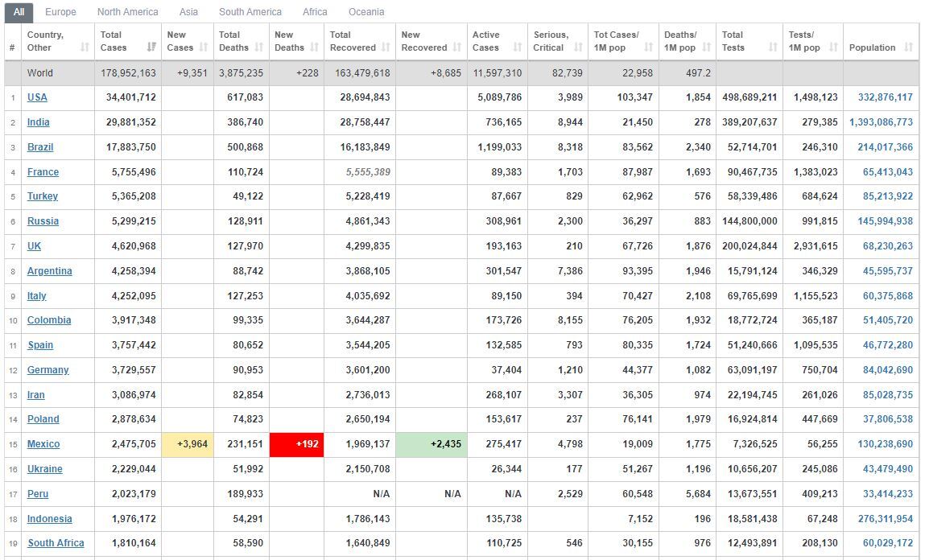The image size is (925, 560).
Task: Open the Mexico country link
Action: 43,444
